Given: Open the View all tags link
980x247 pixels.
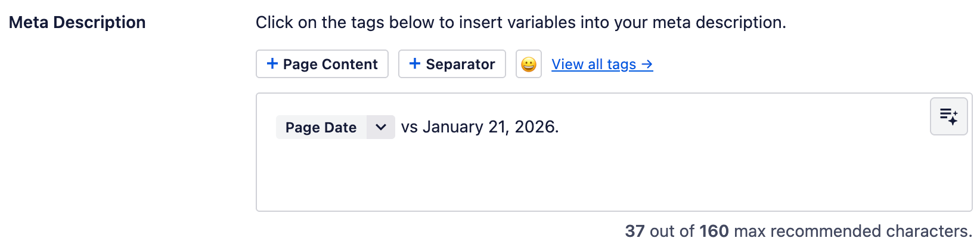Looking at the screenshot, I should pyautogui.click(x=594, y=64).
